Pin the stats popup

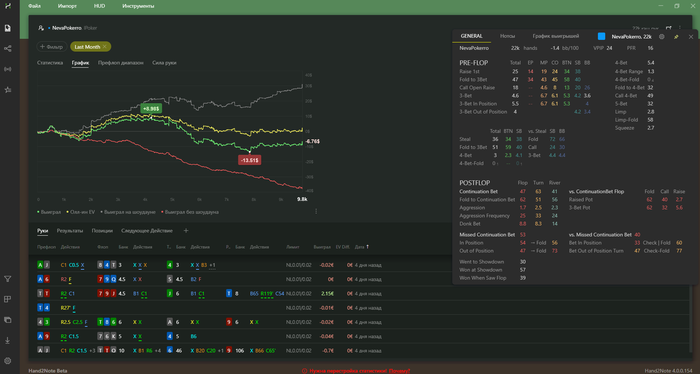[676, 37]
